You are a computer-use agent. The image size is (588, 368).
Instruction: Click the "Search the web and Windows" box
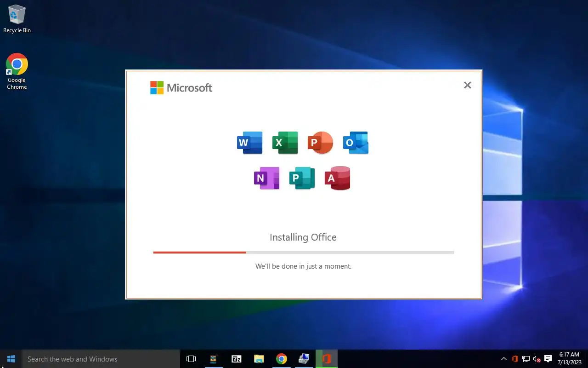tap(101, 359)
